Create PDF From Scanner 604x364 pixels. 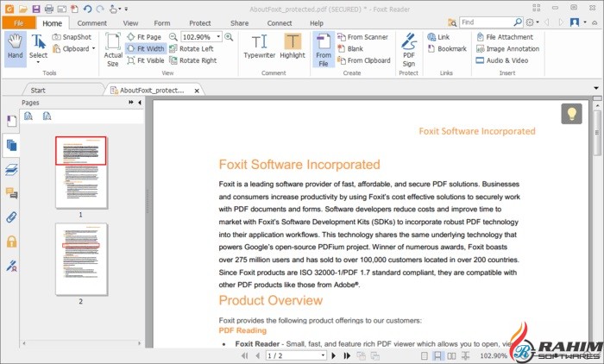coord(362,37)
